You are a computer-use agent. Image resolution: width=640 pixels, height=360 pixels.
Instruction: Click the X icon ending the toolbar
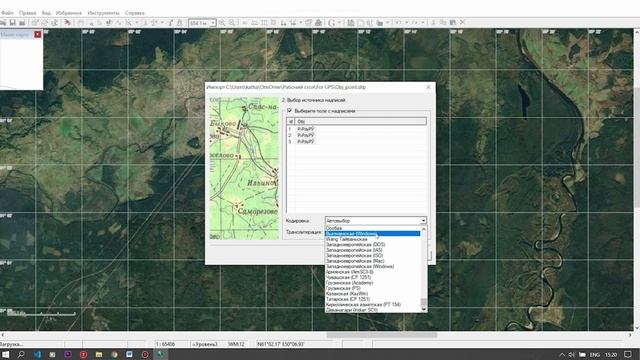pos(462,22)
